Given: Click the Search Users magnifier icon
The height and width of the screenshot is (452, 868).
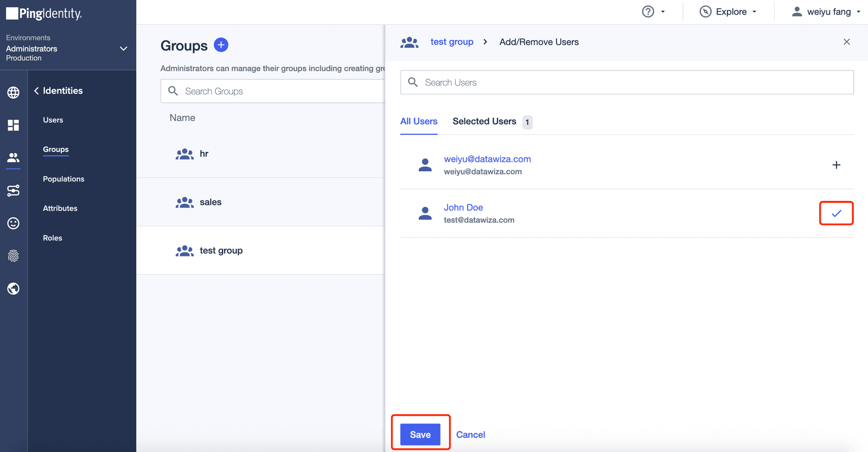Looking at the screenshot, I should click(x=413, y=82).
